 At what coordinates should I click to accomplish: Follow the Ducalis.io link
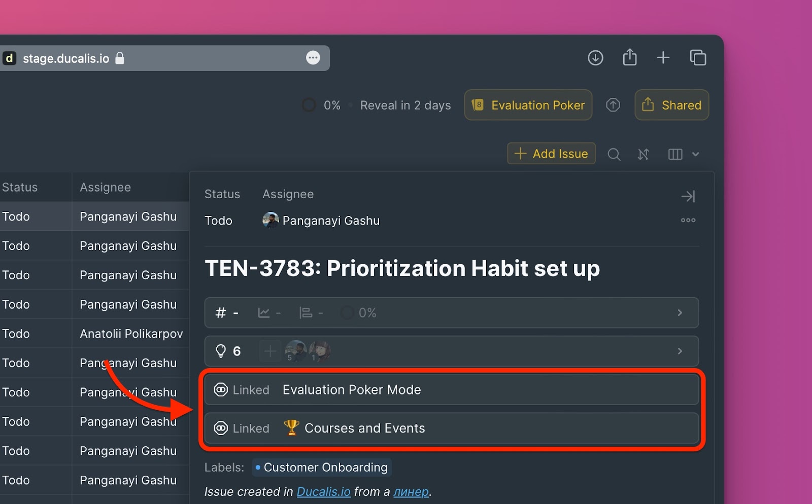[x=323, y=492]
